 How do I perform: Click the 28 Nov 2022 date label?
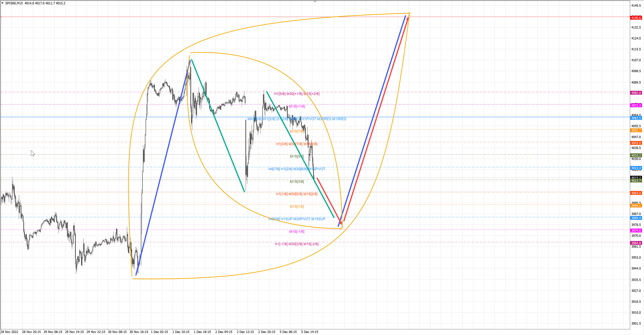pos(10,332)
